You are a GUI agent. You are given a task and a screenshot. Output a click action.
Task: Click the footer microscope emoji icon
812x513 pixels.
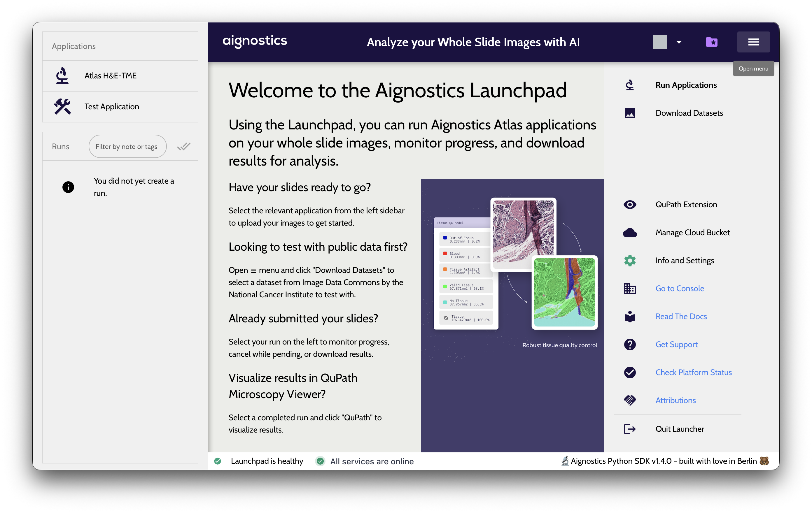pyautogui.click(x=565, y=461)
